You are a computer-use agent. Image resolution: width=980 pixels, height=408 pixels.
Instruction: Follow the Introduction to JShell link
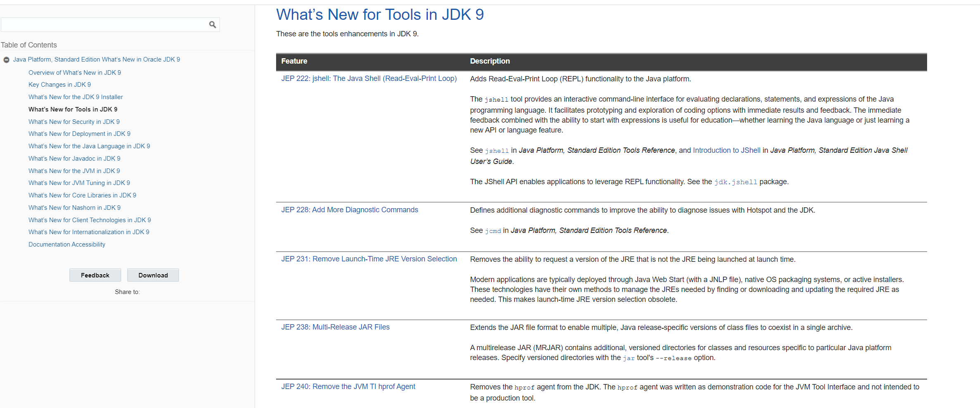pyautogui.click(x=727, y=150)
